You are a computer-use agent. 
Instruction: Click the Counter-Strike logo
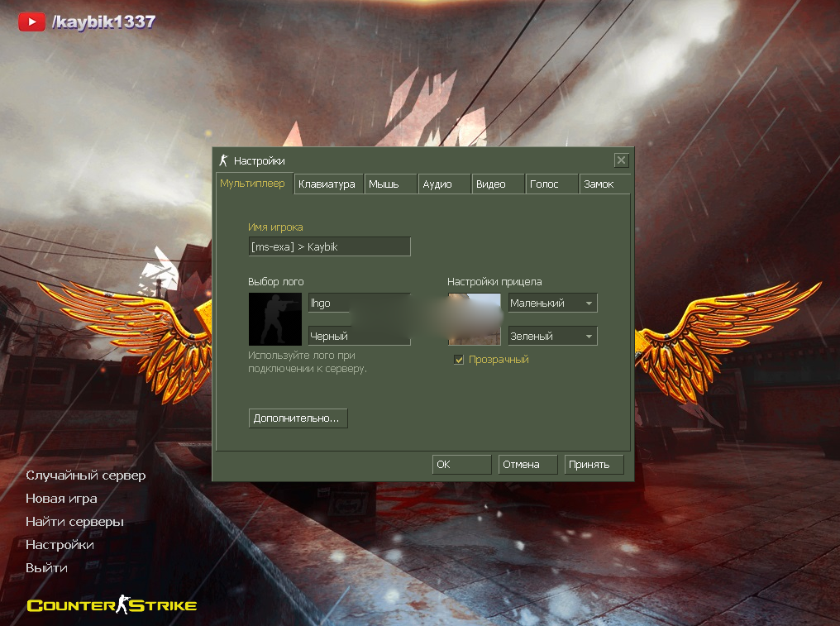(112, 605)
